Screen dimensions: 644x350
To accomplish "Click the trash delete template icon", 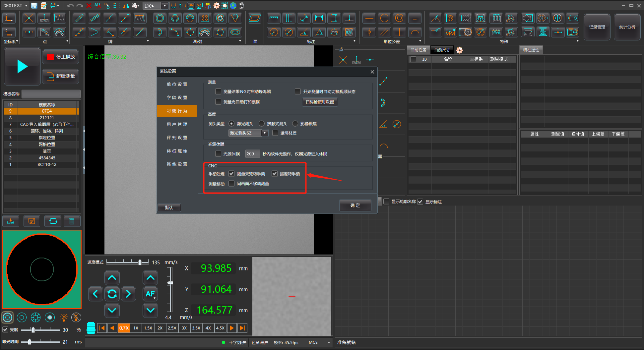I will pos(72,221).
